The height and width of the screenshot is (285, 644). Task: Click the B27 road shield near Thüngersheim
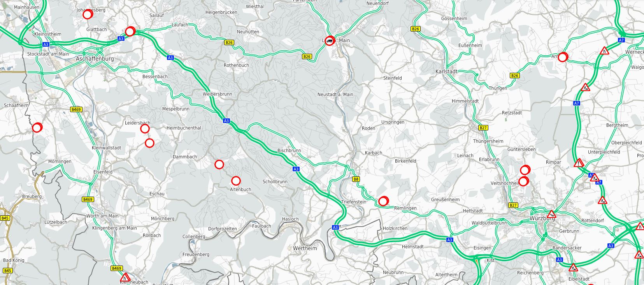point(483,128)
